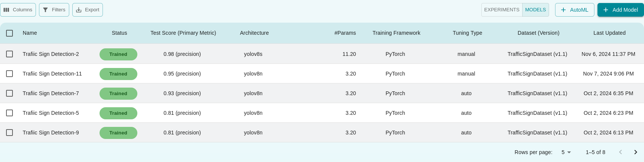
Task: Check the Trafiic Sign Detection-2 row checkbox
Action: click(9, 54)
